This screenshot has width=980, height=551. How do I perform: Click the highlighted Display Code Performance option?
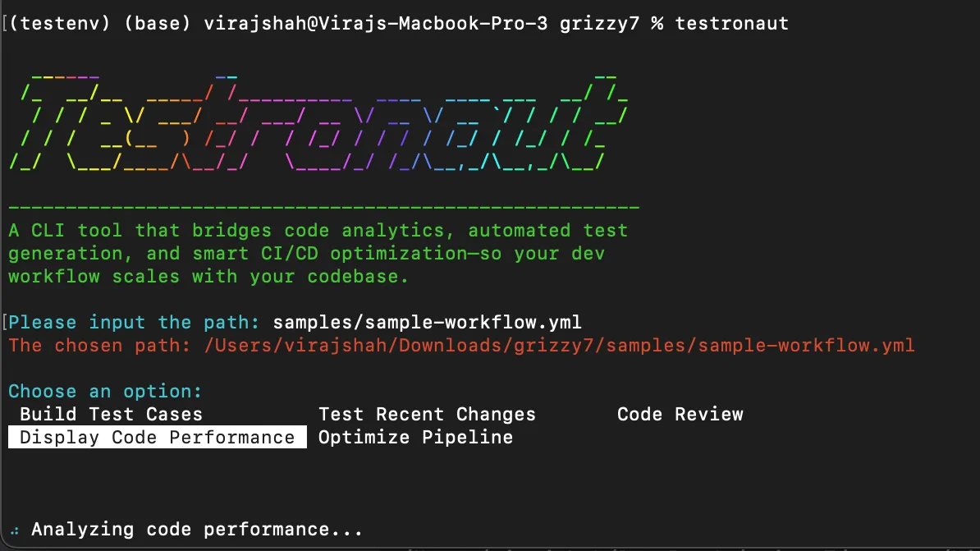(158, 437)
